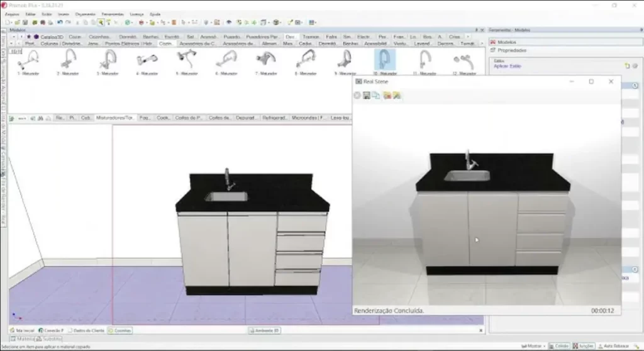The height and width of the screenshot is (351, 644).
Task: Expand the Modelos section in right panel
Action: pyautogui.click(x=507, y=42)
